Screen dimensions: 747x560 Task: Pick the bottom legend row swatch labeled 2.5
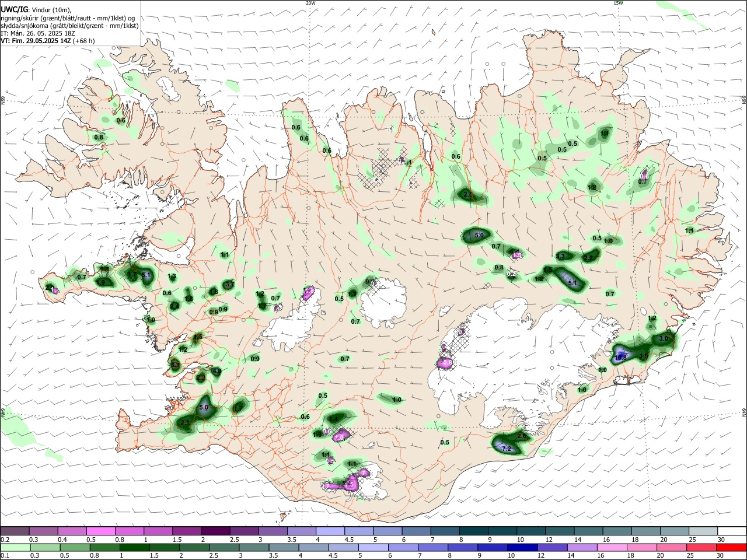pos(224,547)
